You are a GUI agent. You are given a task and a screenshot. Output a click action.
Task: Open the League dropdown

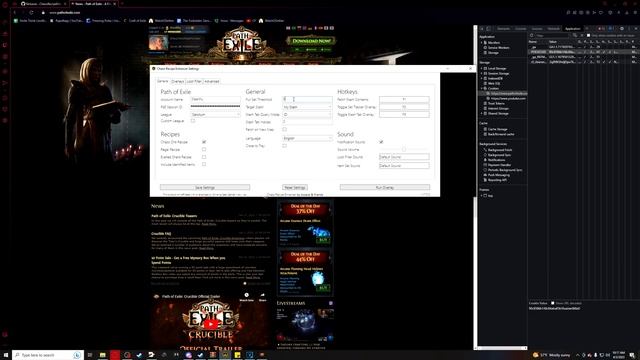coord(215,115)
